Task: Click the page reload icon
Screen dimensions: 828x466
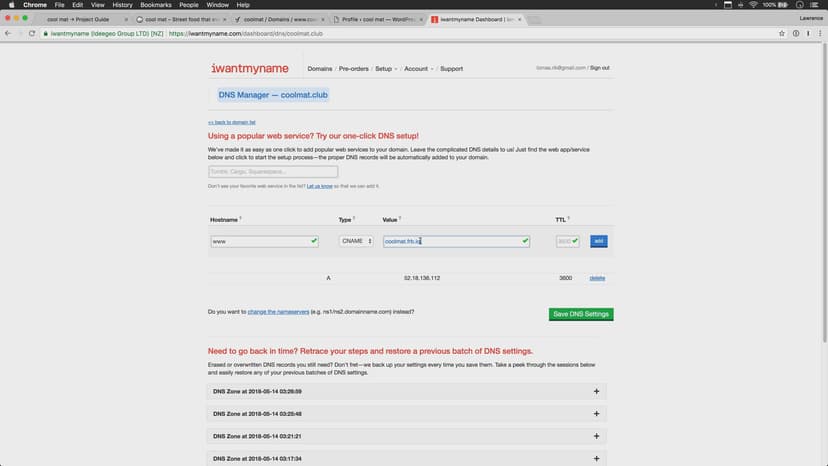Action: point(32,33)
